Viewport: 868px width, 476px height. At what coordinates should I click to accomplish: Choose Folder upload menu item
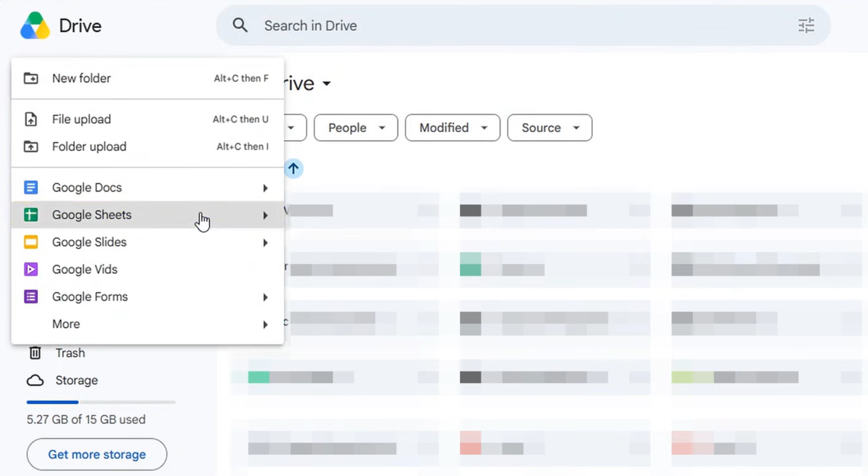[x=147, y=147]
